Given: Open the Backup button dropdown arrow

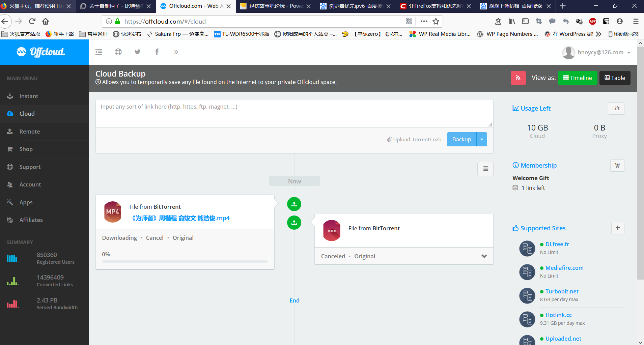Looking at the screenshot, I should [x=482, y=139].
